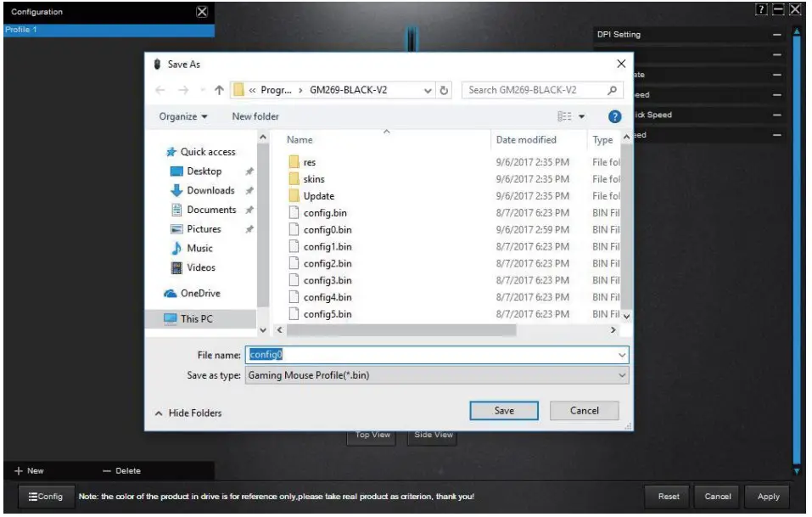Apply the mouse configuration changes
812x517 pixels.
point(768,496)
